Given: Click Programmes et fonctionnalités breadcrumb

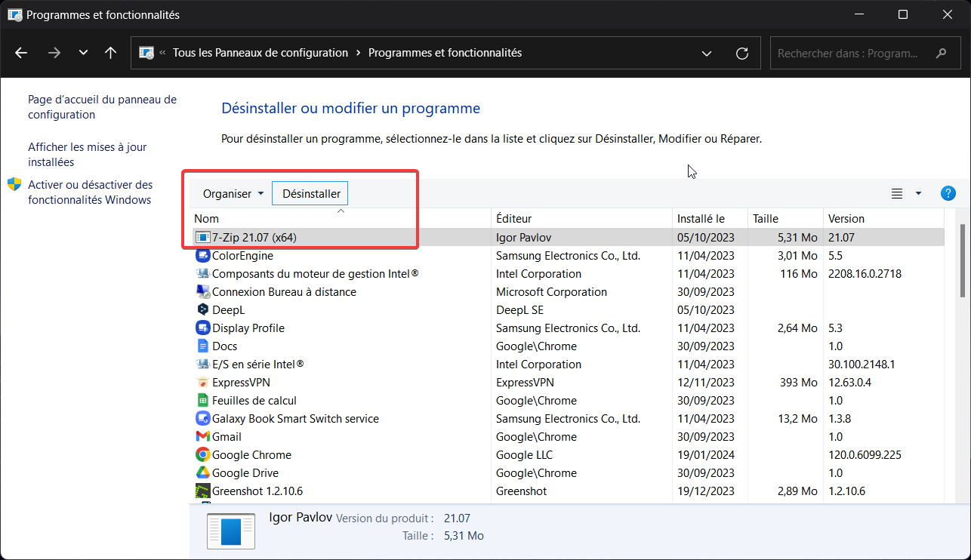Looking at the screenshot, I should tap(445, 53).
